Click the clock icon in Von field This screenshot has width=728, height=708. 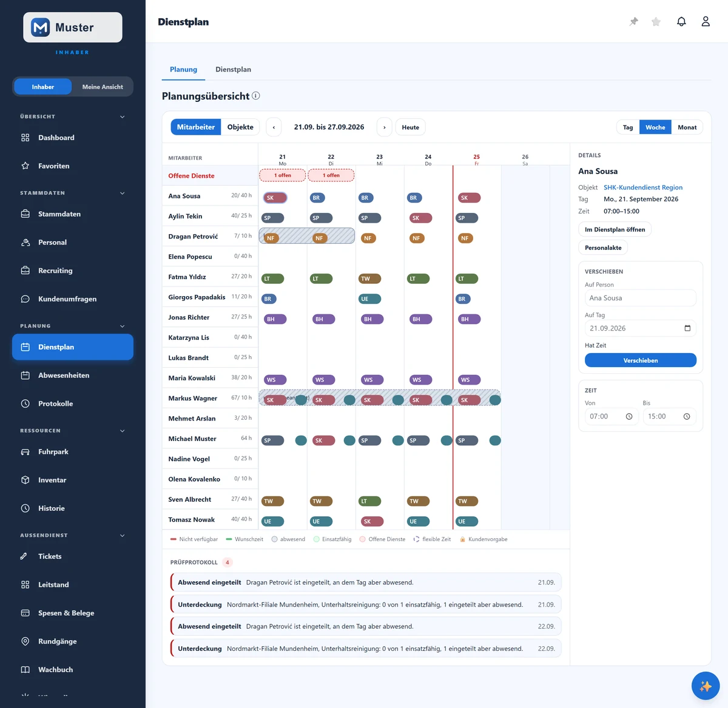[629, 417]
